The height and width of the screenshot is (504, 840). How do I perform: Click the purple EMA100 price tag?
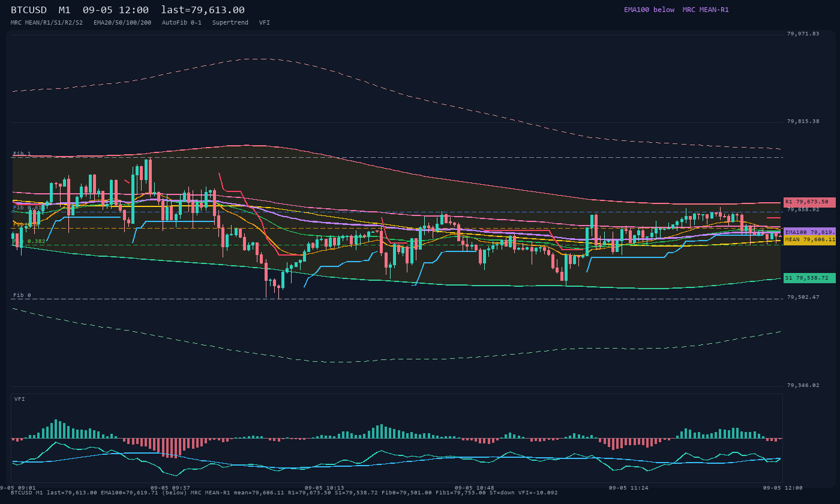809,232
